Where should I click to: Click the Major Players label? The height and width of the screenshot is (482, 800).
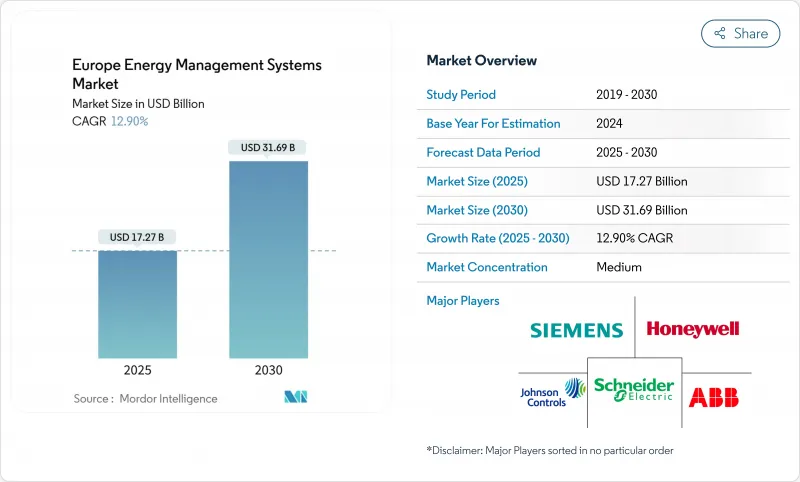click(x=463, y=300)
